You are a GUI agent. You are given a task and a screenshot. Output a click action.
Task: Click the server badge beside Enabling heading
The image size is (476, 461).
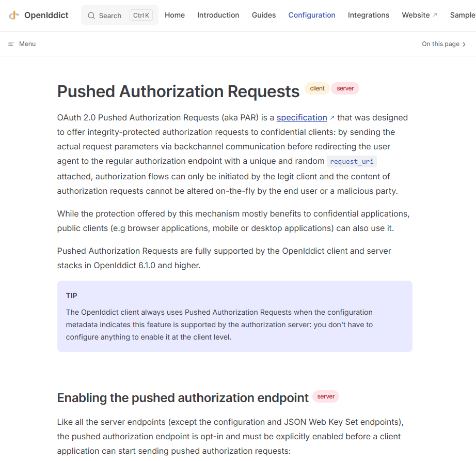point(326,396)
